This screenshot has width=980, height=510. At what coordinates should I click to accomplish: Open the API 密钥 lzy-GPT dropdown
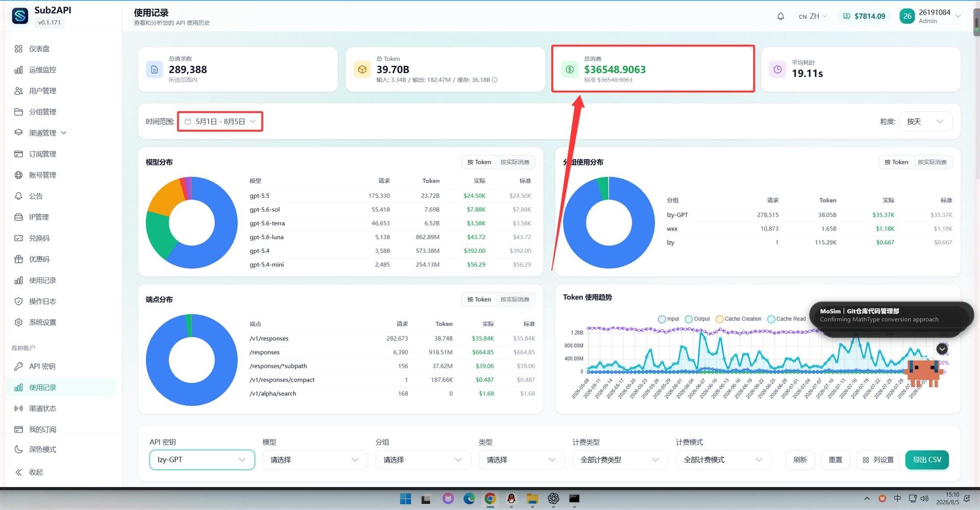202,460
